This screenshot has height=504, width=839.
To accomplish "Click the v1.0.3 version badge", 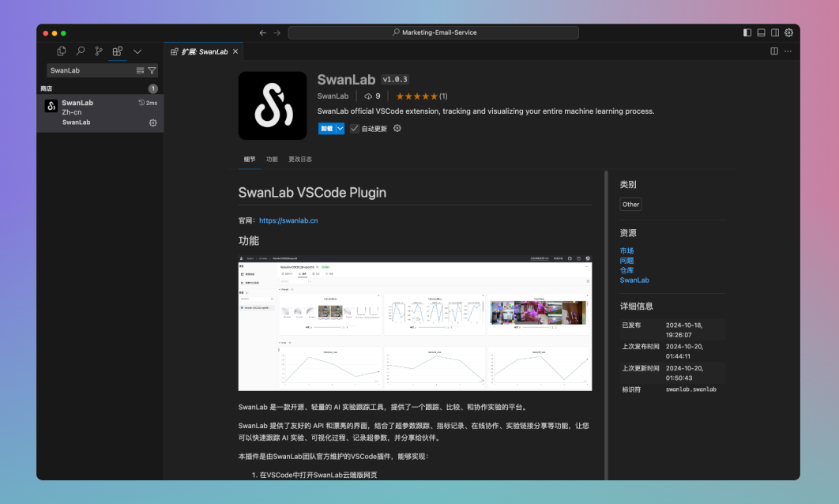I will click(396, 79).
